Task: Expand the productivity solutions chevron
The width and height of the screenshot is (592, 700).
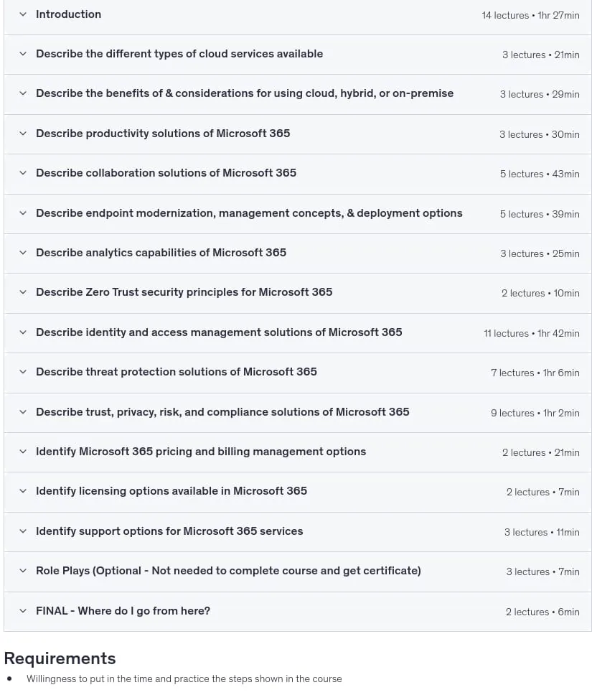Action: 23,134
